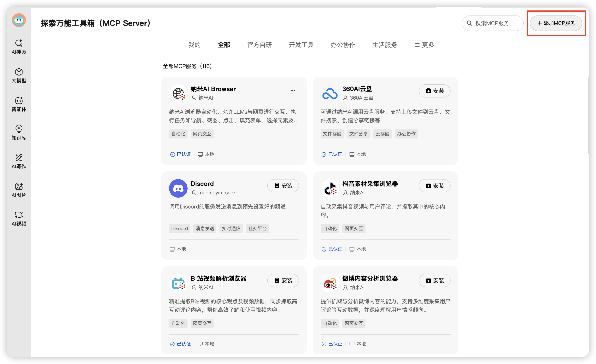Click the 纳米AI Browser title
596x364 pixels.
pyautogui.click(x=213, y=89)
